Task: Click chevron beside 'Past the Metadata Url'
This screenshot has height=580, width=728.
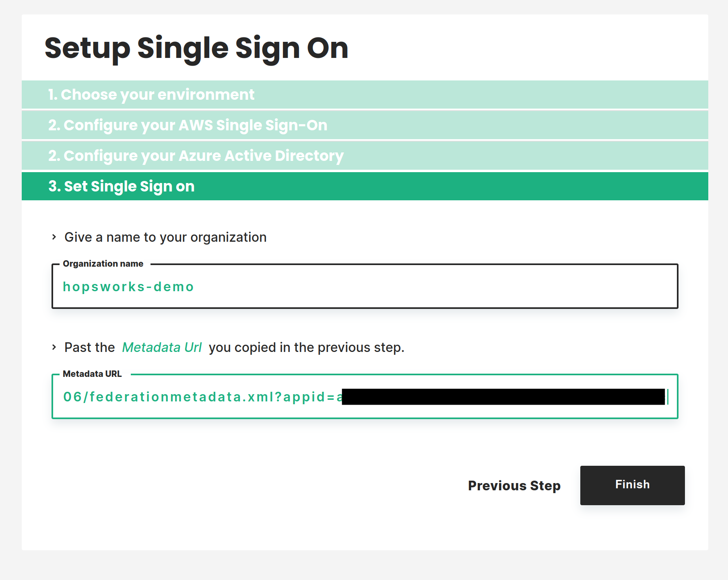Action: tap(54, 347)
